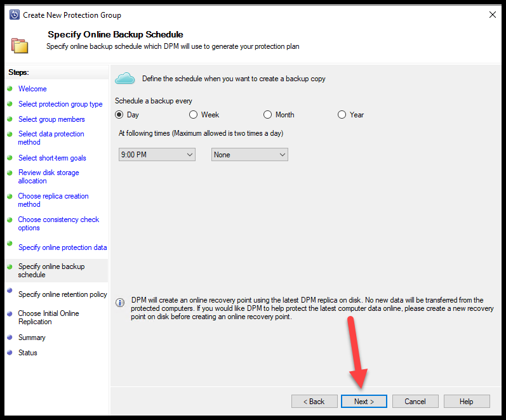The width and height of the screenshot is (506, 420).
Task: Click the Back button
Action: click(x=314, y=402)
